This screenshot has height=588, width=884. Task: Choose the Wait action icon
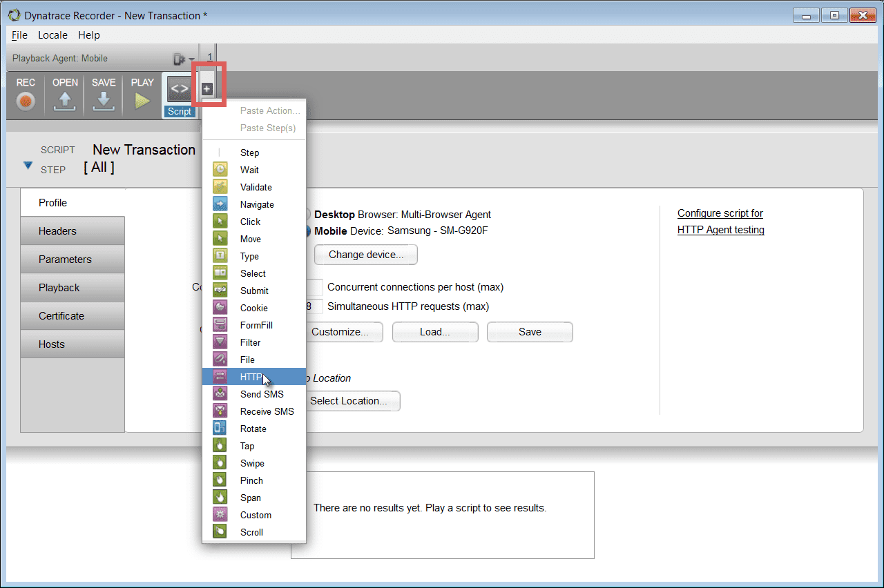click(220, 170)
